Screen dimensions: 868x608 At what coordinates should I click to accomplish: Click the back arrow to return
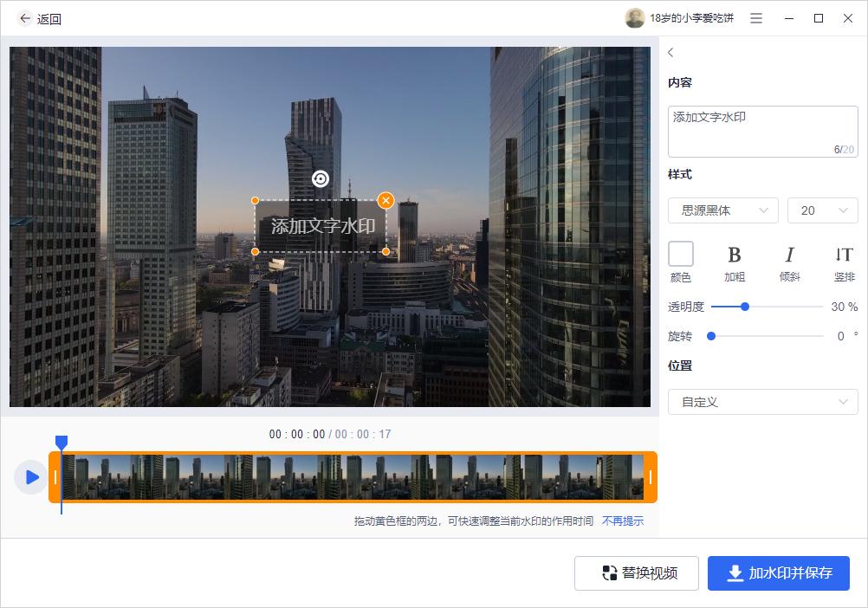(x=23, y=17)
